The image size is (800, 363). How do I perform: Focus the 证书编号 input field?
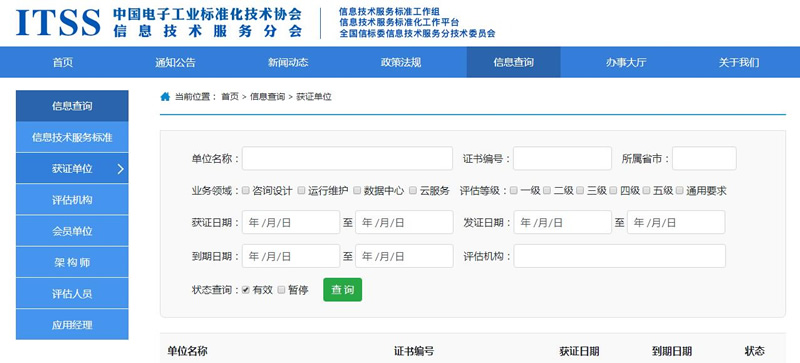pos(562,158)
